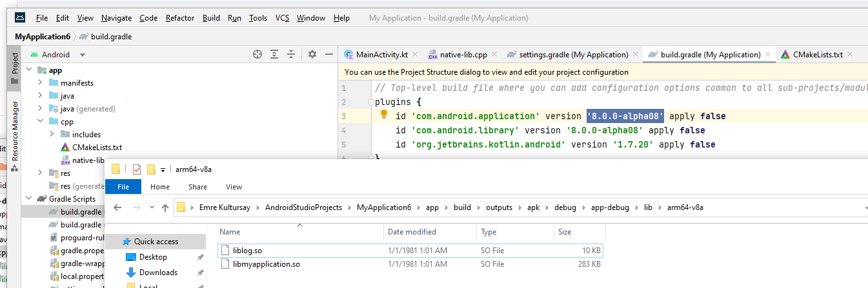Open the Android project view dropdown
868x288 pixels.
click(x=83, y=55)
